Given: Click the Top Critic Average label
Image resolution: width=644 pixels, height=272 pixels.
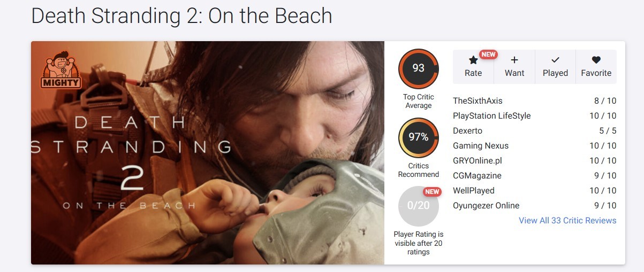Looking at the screenshot, I should coord(418,101).
